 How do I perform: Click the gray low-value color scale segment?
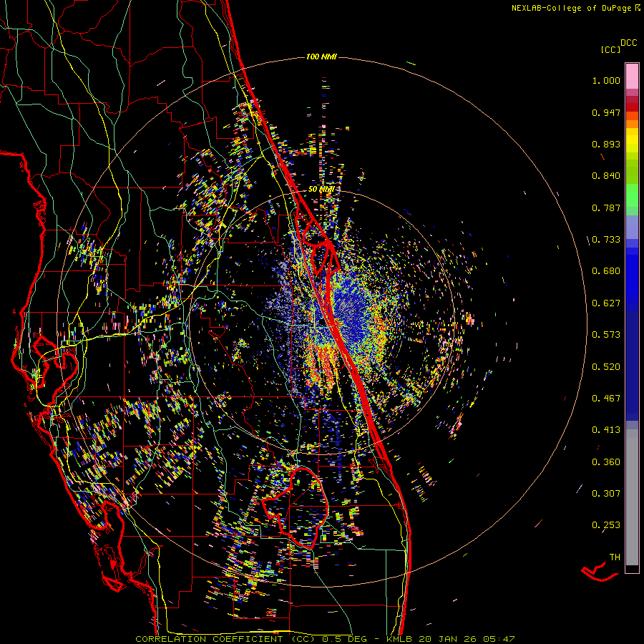pos(632,497)
